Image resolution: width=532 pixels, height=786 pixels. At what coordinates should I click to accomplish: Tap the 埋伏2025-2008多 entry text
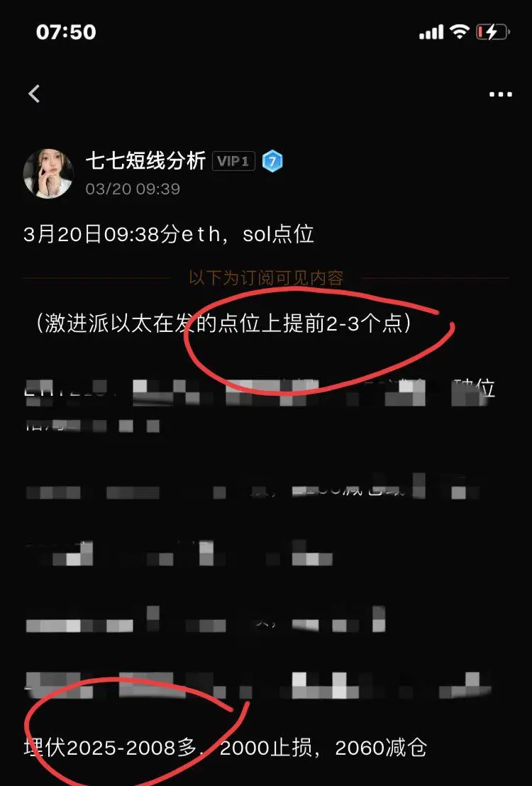(x=111, y=748)
